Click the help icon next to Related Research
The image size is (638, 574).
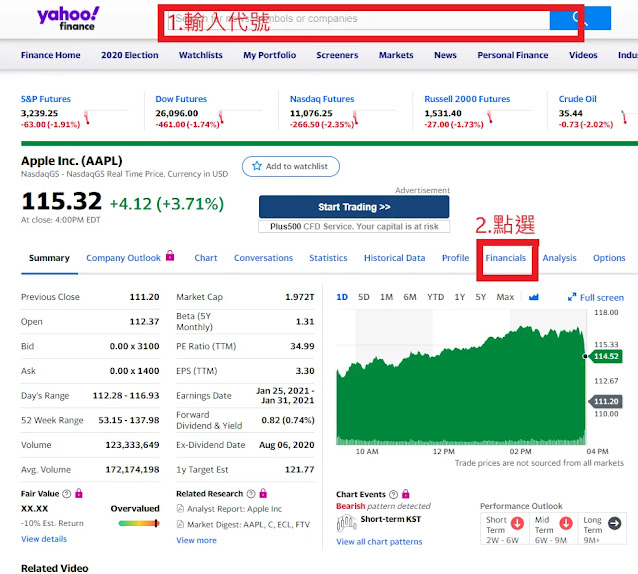[251, 493]
